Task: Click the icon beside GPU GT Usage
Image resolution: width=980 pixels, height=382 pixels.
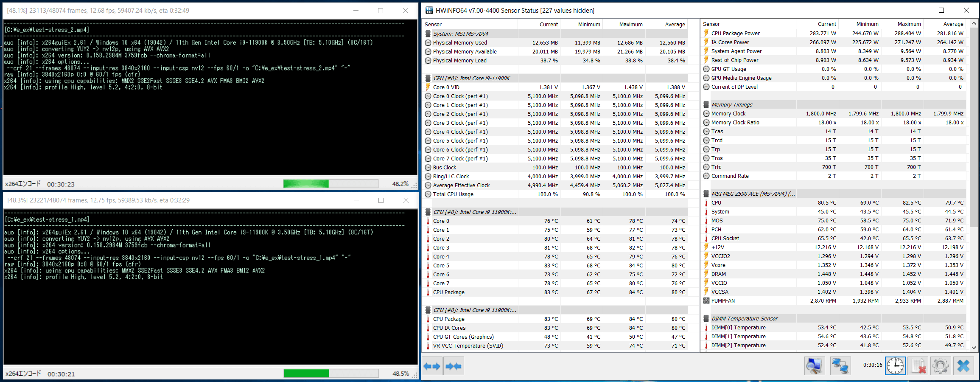Action: pyautogui.click(x=706, y=69)
